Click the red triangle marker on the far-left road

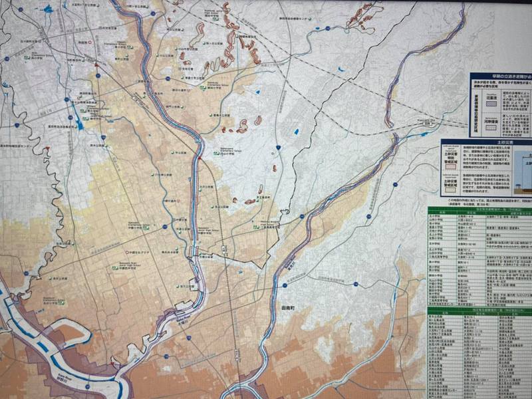click(x=47, y=148)
